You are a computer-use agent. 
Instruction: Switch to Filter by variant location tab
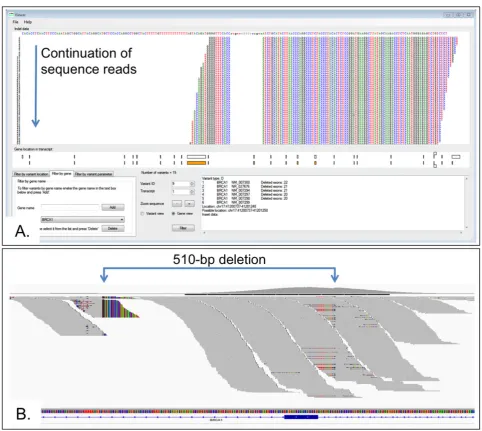[x=31, y=174]
